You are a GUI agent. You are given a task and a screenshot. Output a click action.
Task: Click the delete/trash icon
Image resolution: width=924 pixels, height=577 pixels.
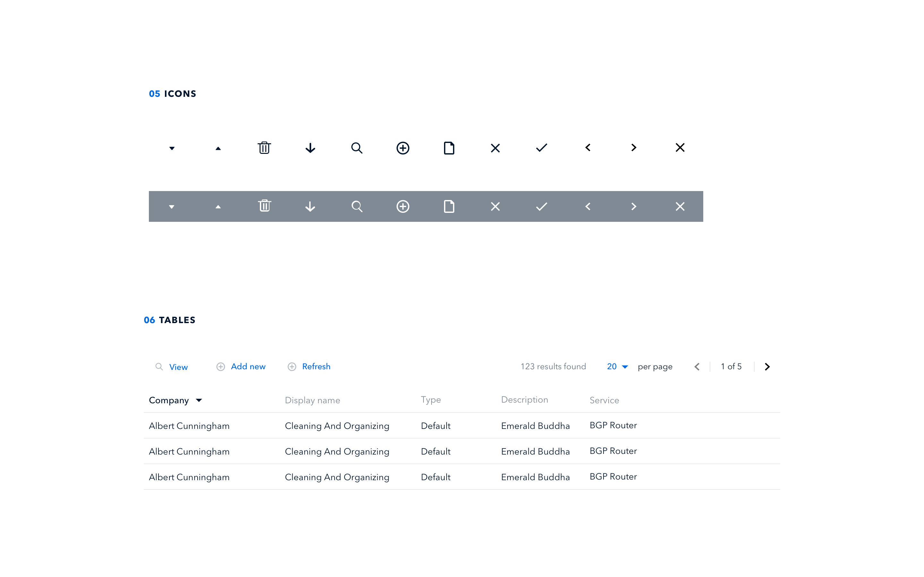(264, 147)
